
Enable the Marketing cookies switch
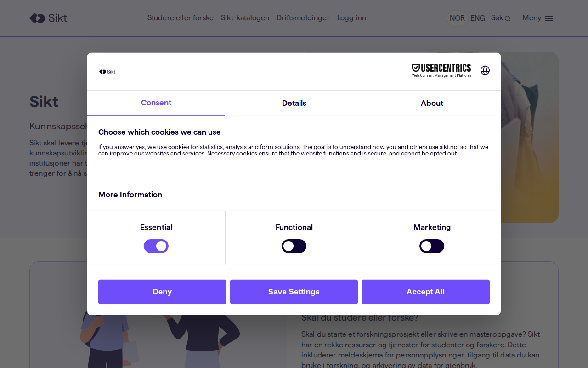(x=432, y=246)
